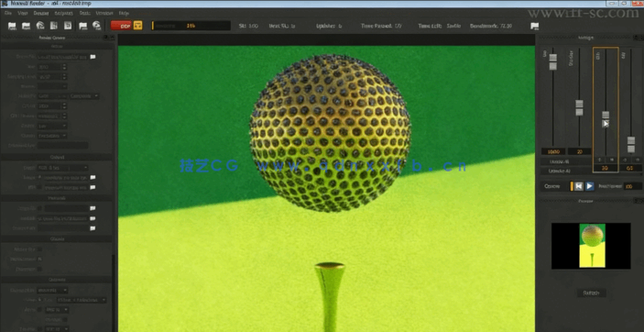The width and height of the screenshot is (644, 332).
Task: Click the seventh toolbar icon before the stop button
Action: (x=96, y=26)
